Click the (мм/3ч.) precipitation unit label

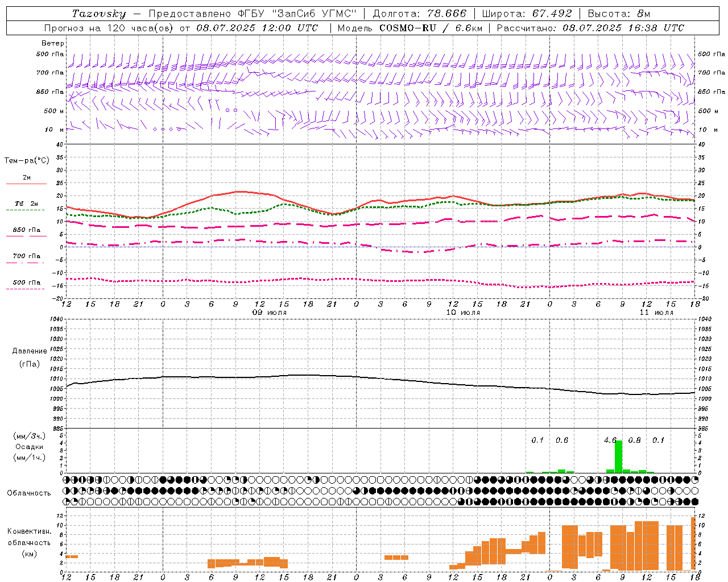click(30, 436)
